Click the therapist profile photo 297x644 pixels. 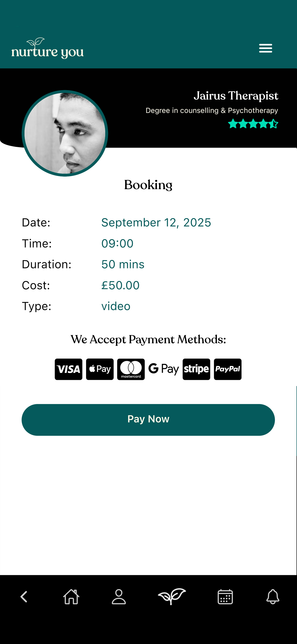pos(65,133)
